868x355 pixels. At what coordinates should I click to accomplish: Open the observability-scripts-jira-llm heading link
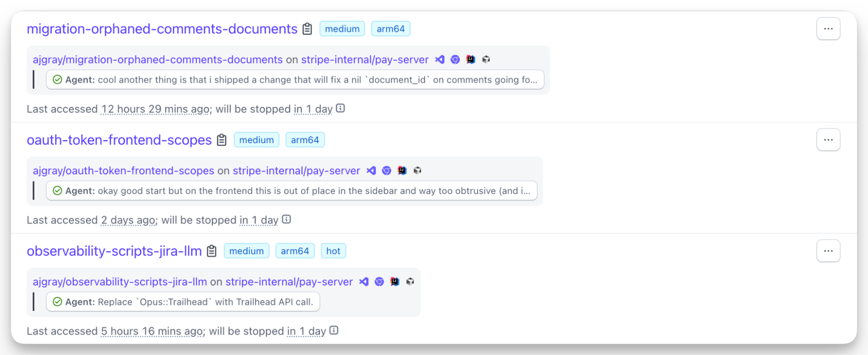114,251
